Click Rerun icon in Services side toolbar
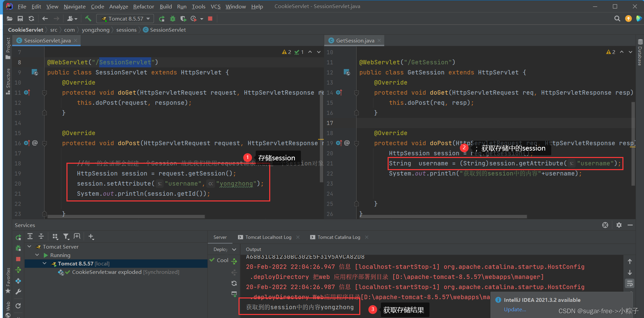 [18, 237]
